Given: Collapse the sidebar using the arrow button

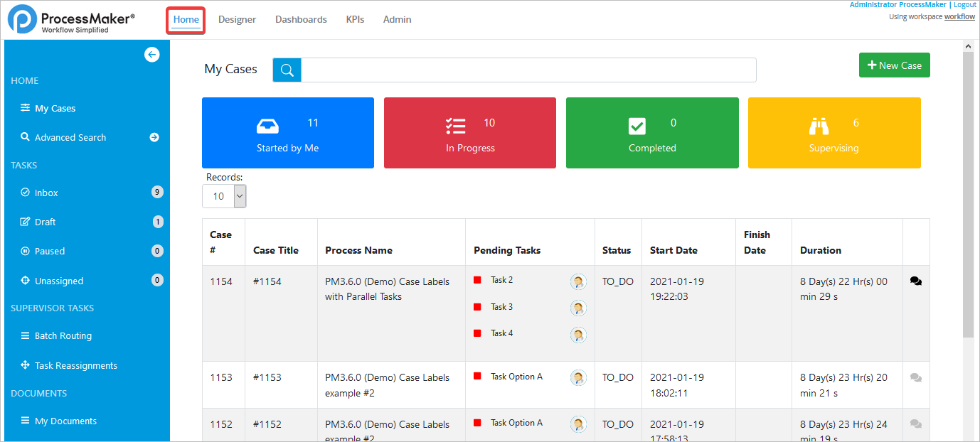Looking at the screenshot, I should point(151,54).
